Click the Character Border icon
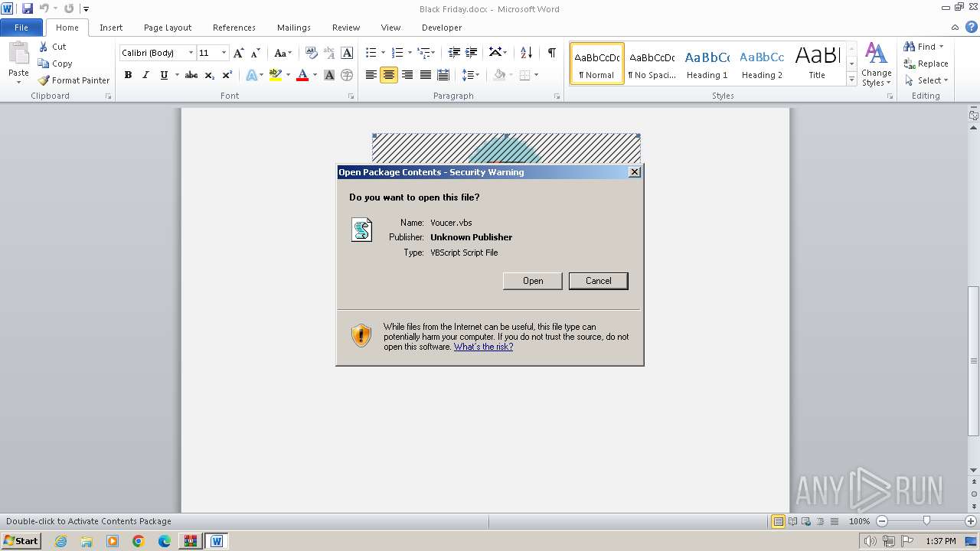The width and height of the screenshot is (980, 551). pos(347,53)
